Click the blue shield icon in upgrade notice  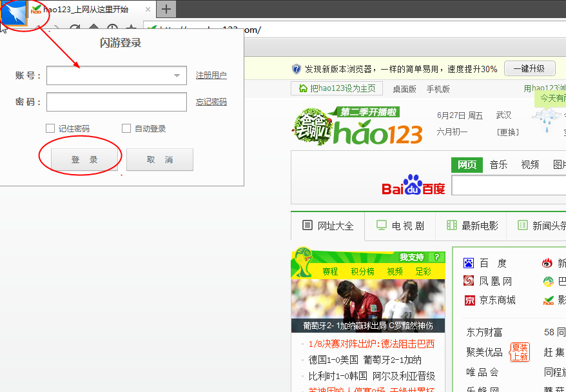tap(296, 68)
